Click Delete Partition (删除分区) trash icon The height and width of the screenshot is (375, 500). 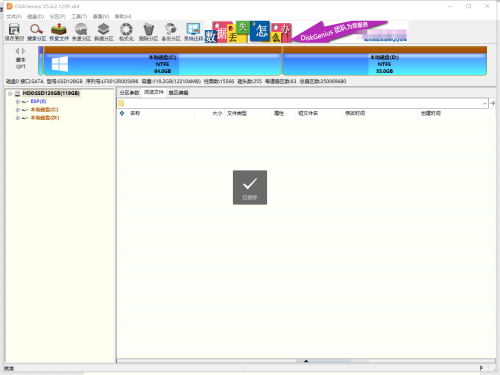pos(148,32)
